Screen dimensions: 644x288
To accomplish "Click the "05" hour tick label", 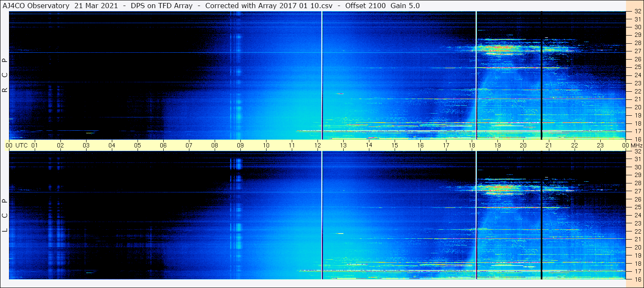I will [138, 145].
